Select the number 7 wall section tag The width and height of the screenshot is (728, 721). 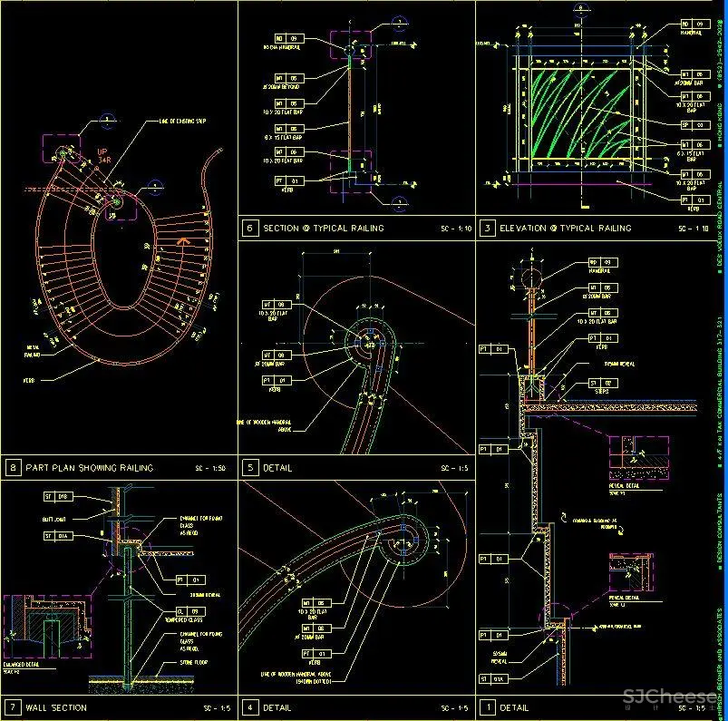(13, 707)
